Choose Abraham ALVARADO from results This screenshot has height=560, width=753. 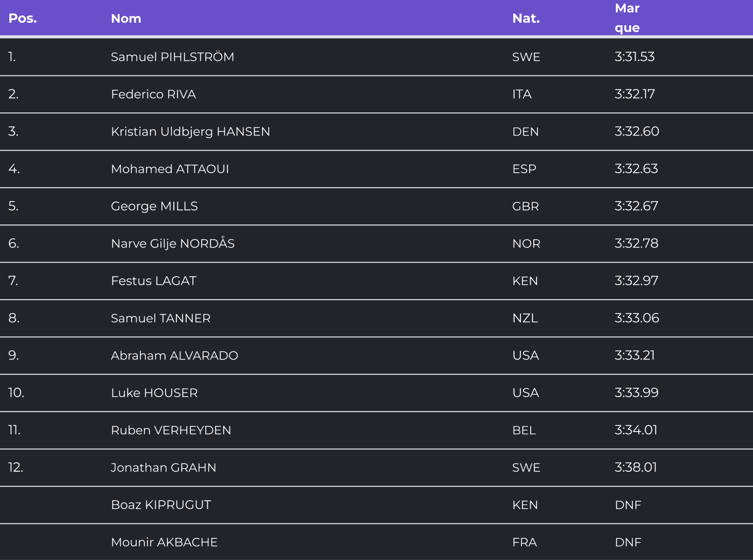pyautogui.click(x=174, y=356)
